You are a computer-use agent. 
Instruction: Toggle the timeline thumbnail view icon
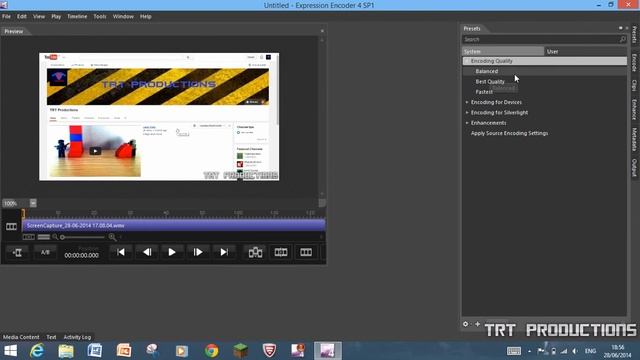(28, 237)
